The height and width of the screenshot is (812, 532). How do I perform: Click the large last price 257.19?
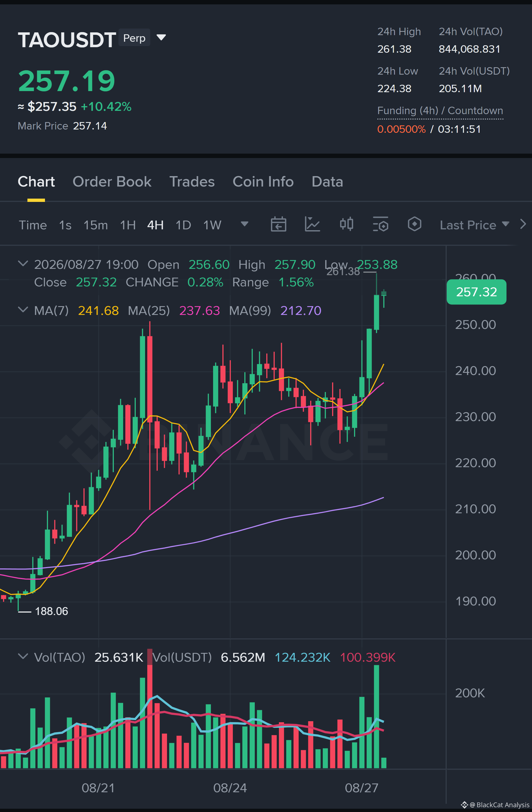[66, 81]
